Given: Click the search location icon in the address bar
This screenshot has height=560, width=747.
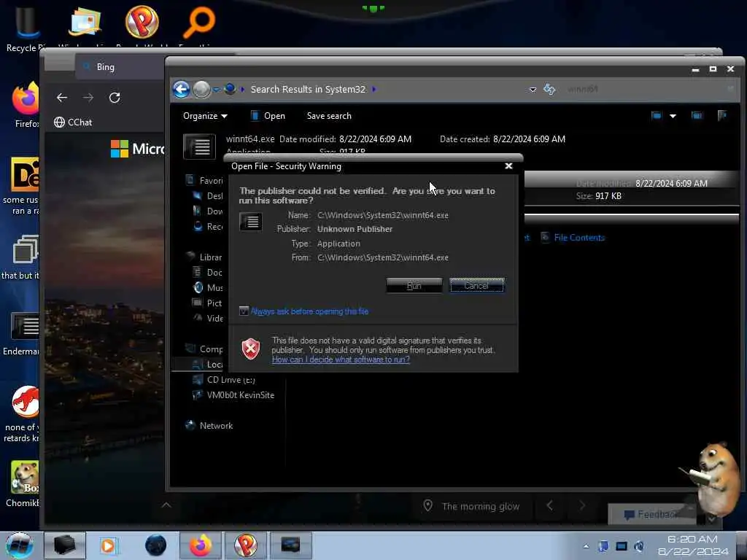Looking at the screenshot, I should 230,89.
